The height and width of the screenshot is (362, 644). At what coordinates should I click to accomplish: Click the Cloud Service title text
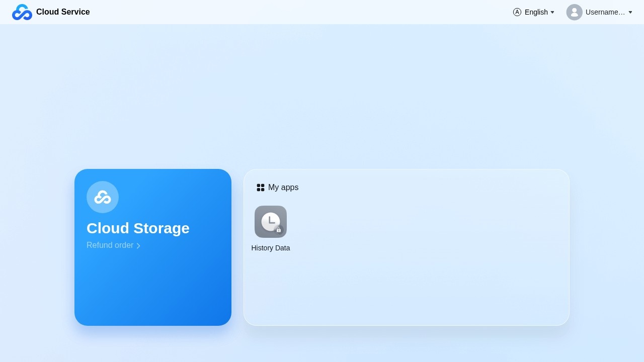tap(63, 12)
